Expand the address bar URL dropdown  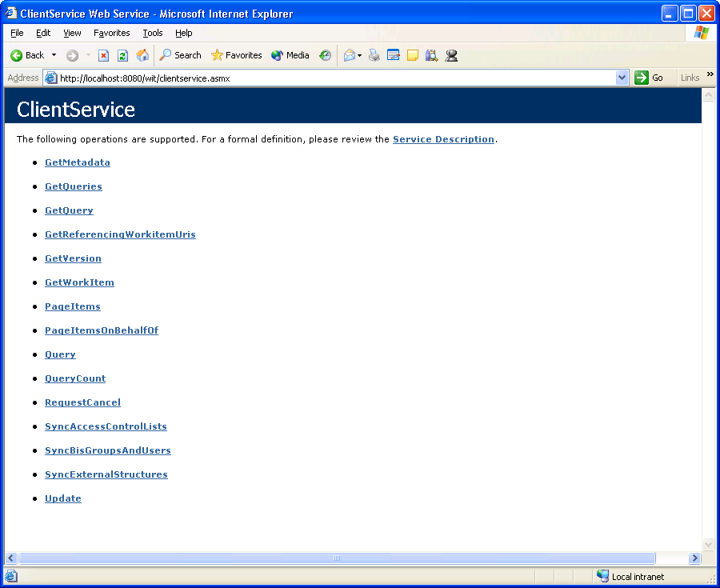pyautogui.click(x=622, y=78)
